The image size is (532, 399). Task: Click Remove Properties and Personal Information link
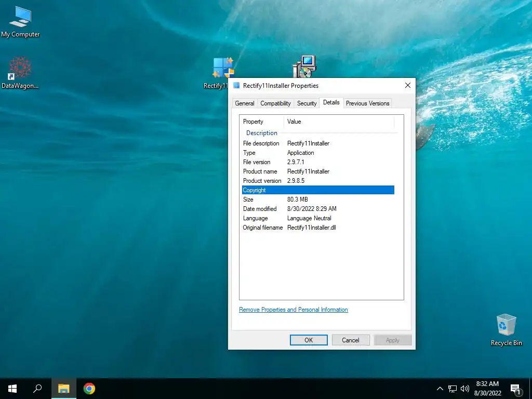click(294, 310)
